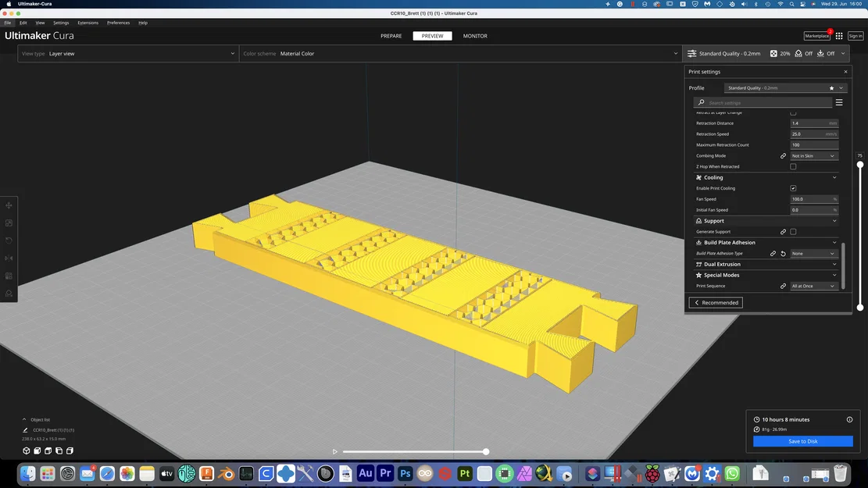Toggle the Z Hop When Retracted checkbox
The height and width of the screenshot is (488, 868).
793,166
